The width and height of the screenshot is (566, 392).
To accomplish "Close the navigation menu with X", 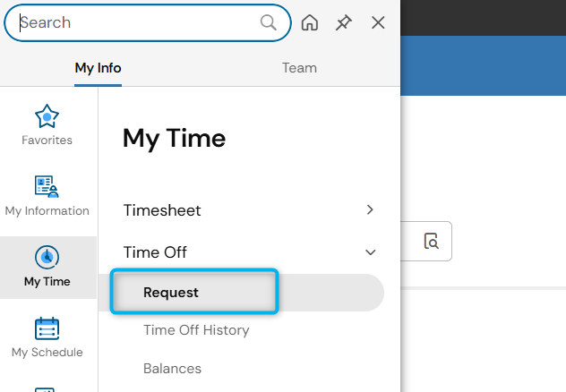I will [378, 22].
